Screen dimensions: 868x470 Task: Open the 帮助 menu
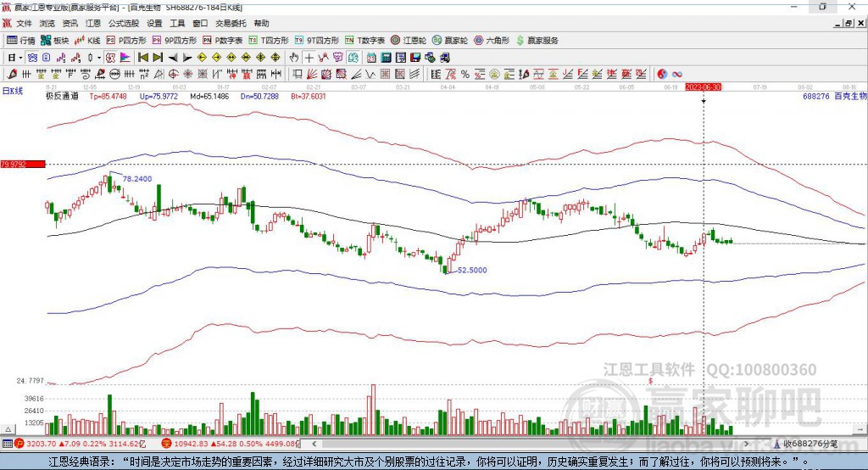click(x=261, y=23)
